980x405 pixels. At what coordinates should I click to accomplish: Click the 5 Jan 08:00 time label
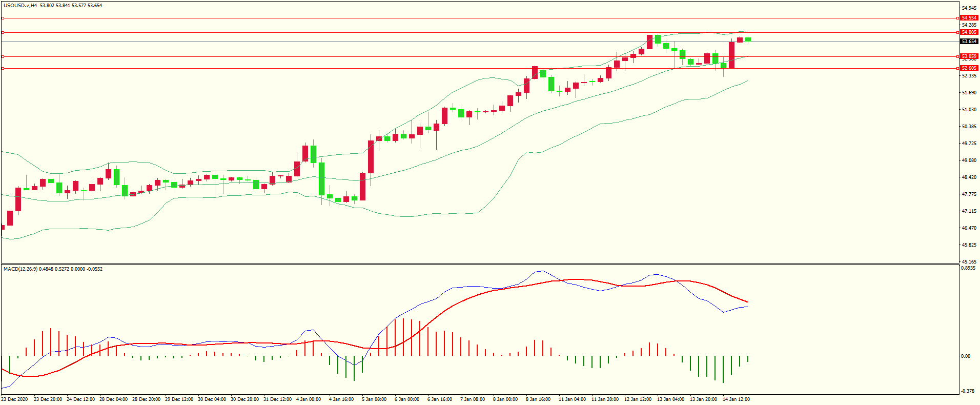point(374,399)
